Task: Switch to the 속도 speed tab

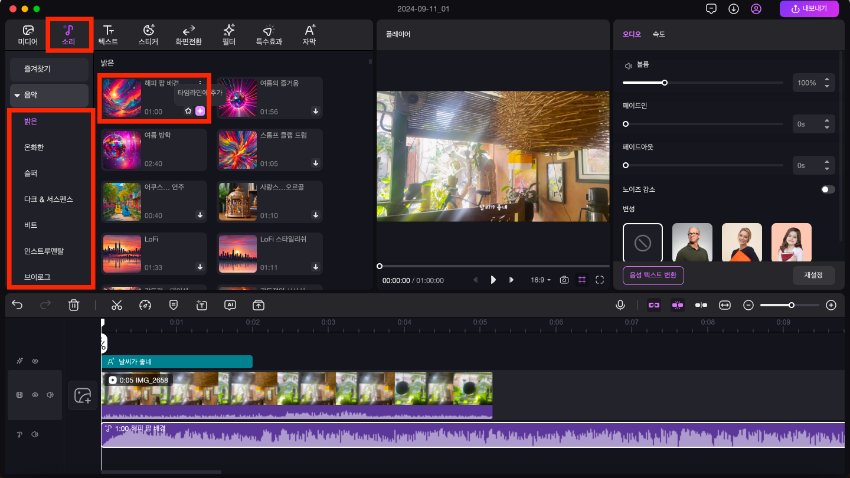Action: pos(659,34)
